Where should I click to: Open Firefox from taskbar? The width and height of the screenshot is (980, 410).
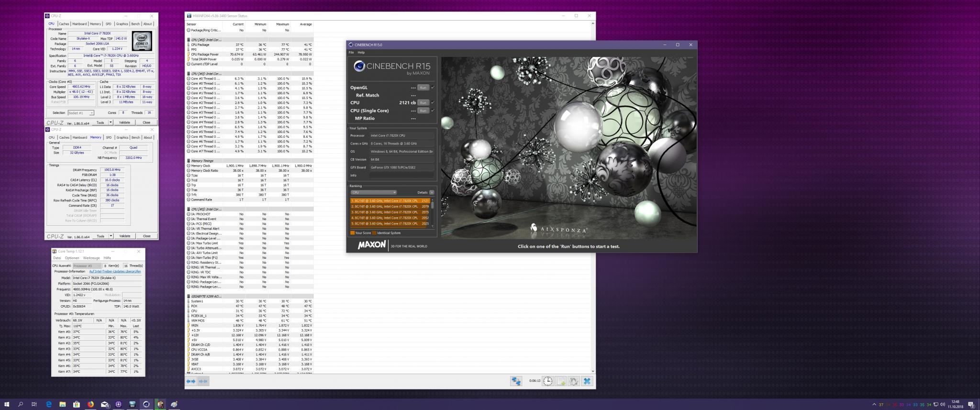[x=90, y=404]
